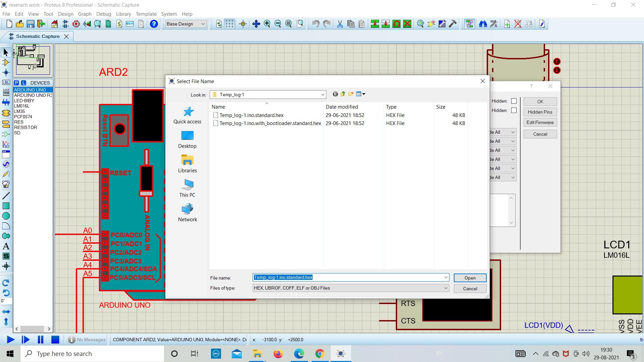Click the X-Mirror horizontal flip icon
The image size is (644, 362).
(6, 312)
